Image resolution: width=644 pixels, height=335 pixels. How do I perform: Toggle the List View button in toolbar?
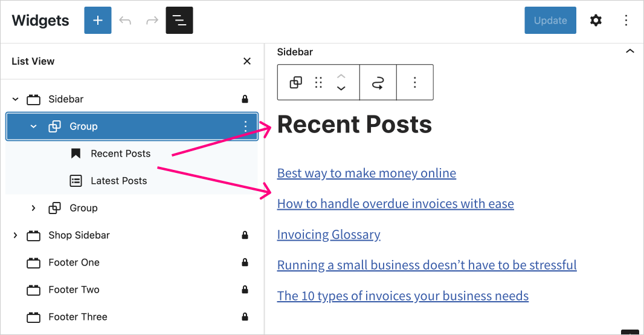point(179,20)
